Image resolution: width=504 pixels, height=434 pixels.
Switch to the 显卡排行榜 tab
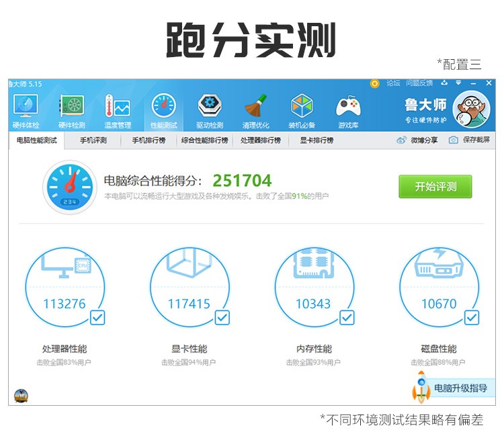[x=317, y=140]
